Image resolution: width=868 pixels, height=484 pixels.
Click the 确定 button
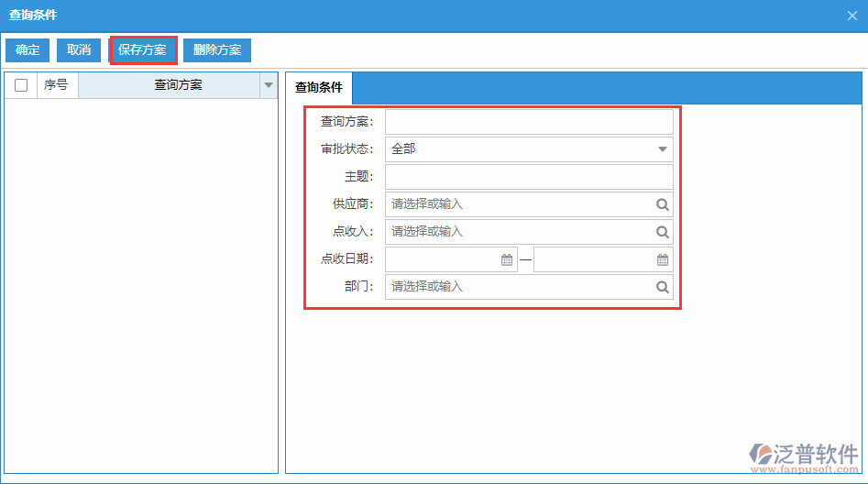27,49
